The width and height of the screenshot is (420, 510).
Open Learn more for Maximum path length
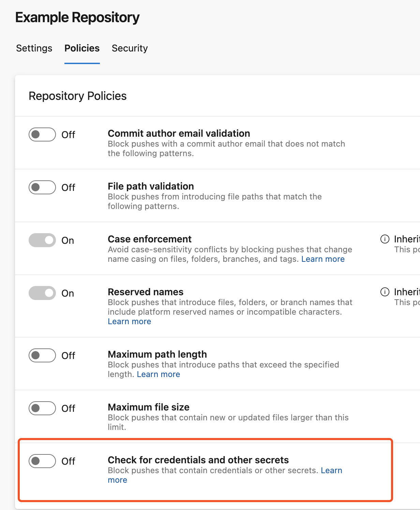pos(158,374)
